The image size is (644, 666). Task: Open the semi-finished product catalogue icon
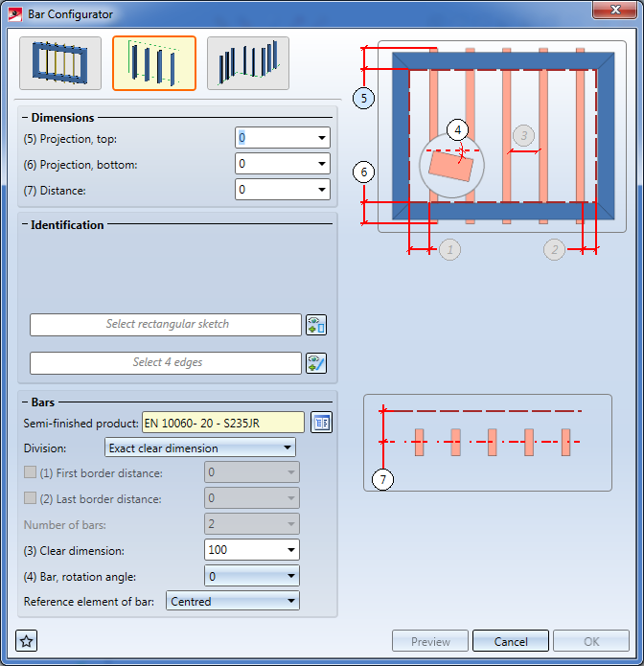tap(322, 423)
